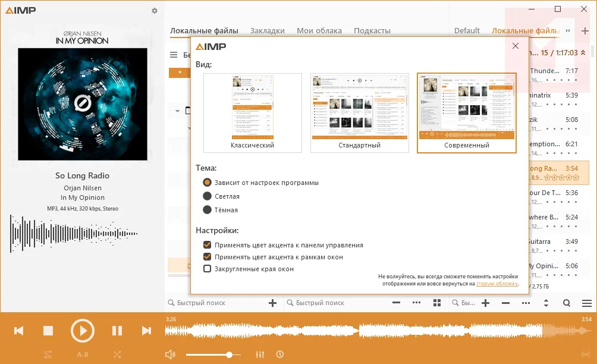The height and width of the screenshot is (364, 597).
Task: Open the equalizer icon
Action: (260, 354)
